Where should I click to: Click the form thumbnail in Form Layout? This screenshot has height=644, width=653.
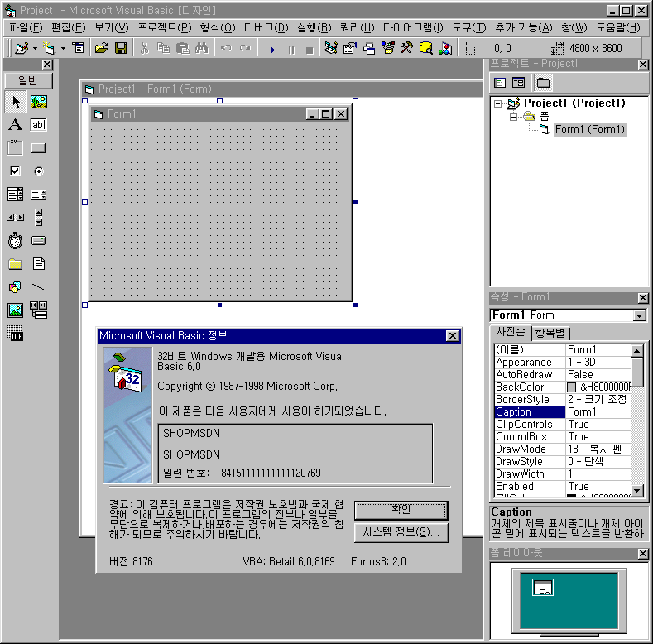(x=543, y=587)
